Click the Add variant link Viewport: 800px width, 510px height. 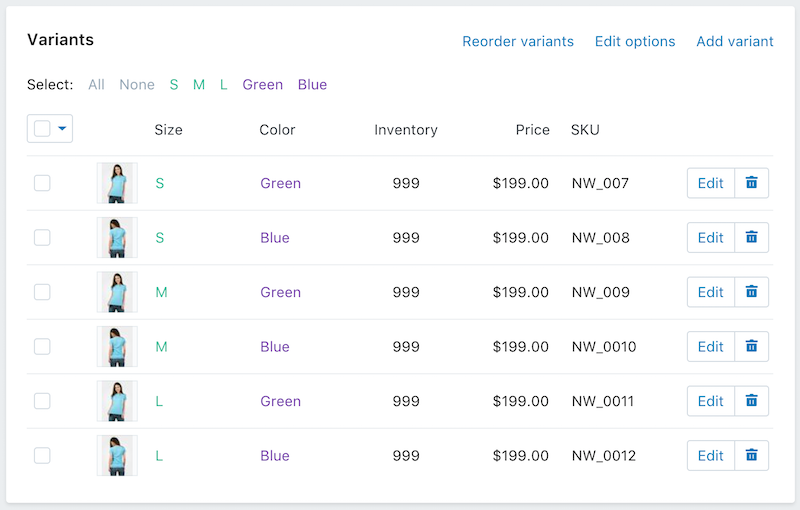click(x=735, y=41)
